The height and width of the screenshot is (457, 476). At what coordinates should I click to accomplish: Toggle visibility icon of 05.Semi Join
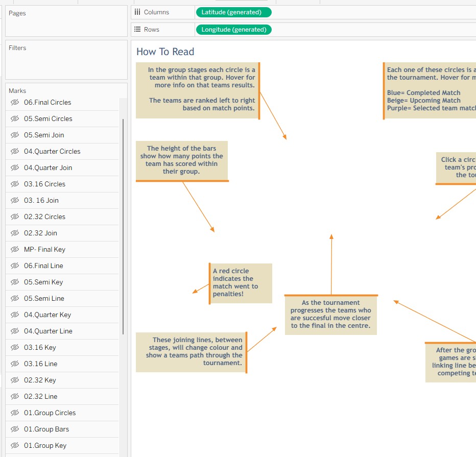(x=15, y=135)
